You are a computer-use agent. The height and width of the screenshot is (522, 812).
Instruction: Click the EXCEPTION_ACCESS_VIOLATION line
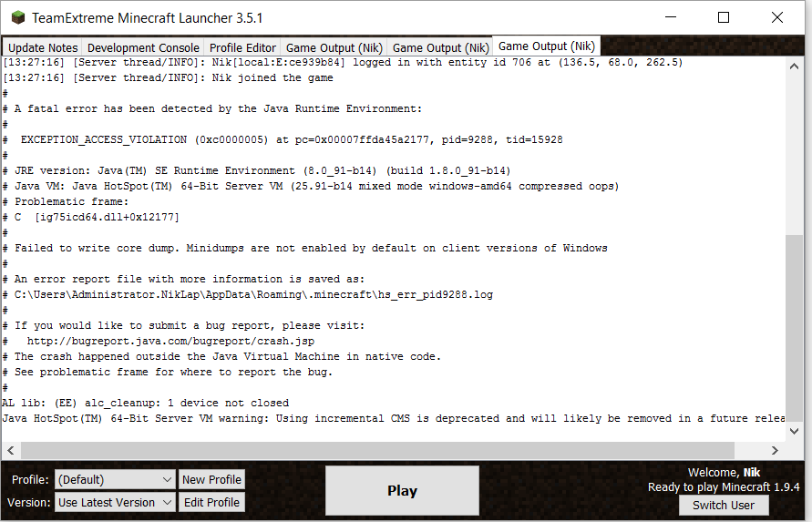pos(283,139)
